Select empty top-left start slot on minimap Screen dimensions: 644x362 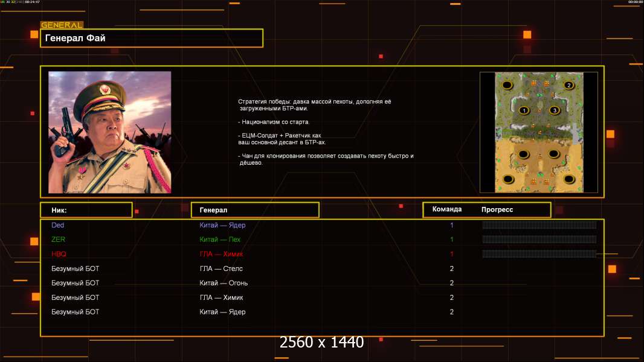pyautogui.click(x=507, y=85)
